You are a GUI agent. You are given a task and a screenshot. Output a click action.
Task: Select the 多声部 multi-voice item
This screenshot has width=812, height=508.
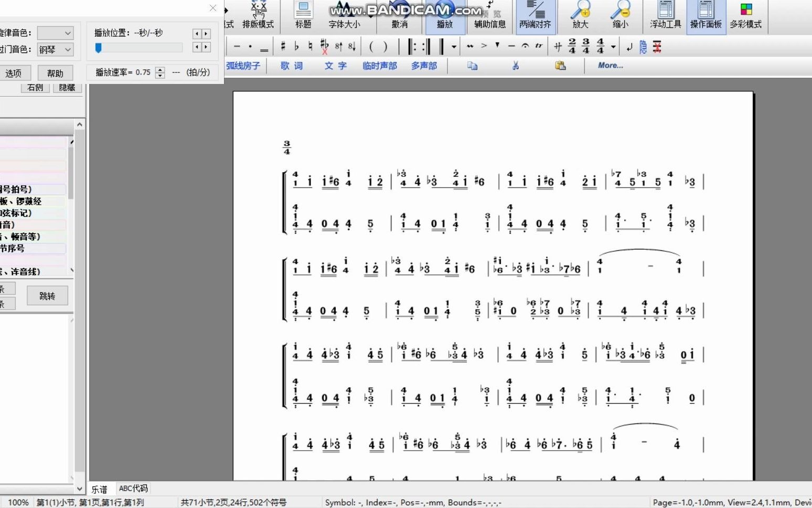[x=424, y=66]
